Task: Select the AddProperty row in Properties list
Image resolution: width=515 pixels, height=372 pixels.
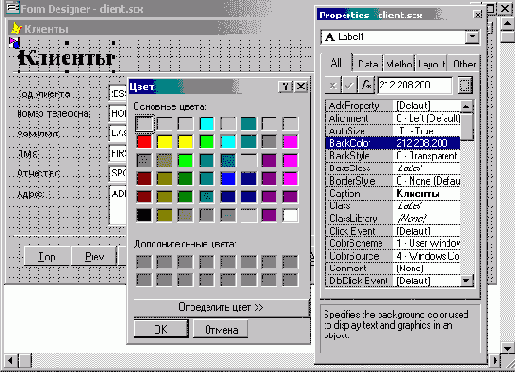Action: (393, 106)
